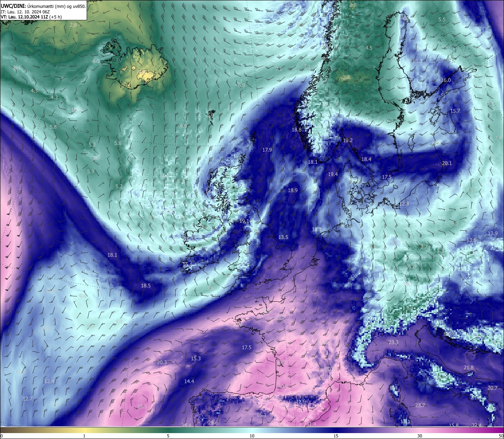Click the map value "17.9" in the North Sea

tap(267, 150)
